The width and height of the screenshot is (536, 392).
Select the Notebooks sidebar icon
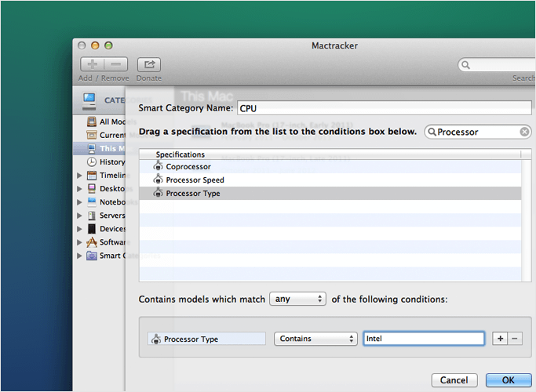pos(92,201)
